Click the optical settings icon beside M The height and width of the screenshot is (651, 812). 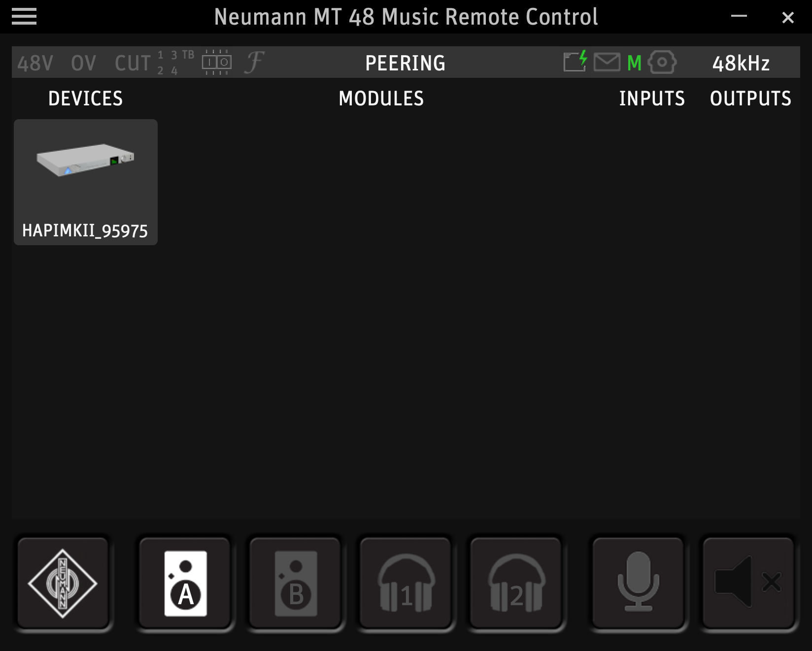coord(662,63)
